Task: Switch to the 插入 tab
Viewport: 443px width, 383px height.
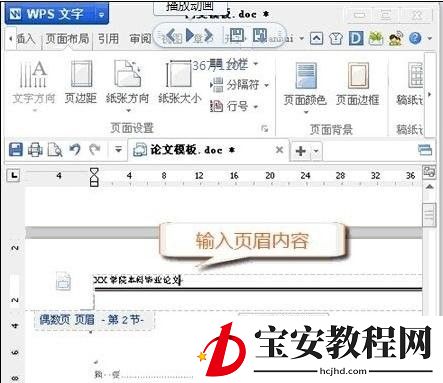Action: click(x=25, y=39)
